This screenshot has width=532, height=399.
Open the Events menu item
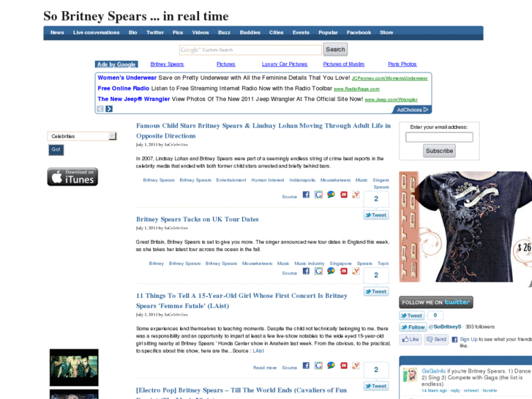click(301, 33)
